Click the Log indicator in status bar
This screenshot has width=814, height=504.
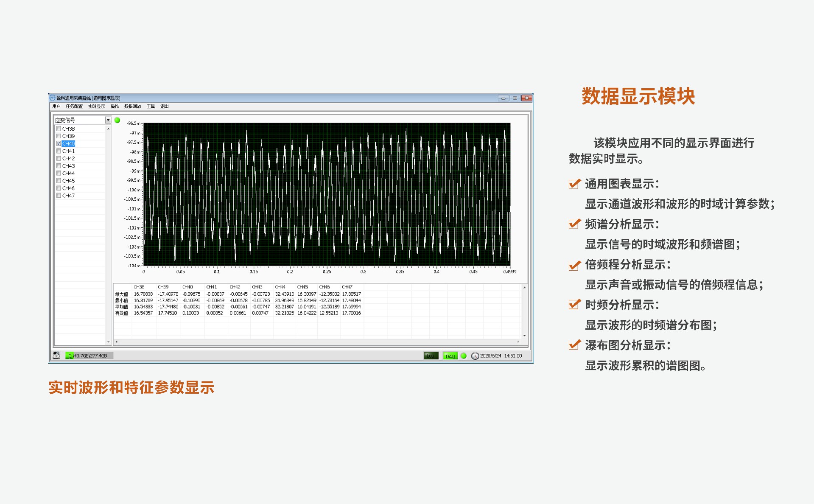pos(431,356)
